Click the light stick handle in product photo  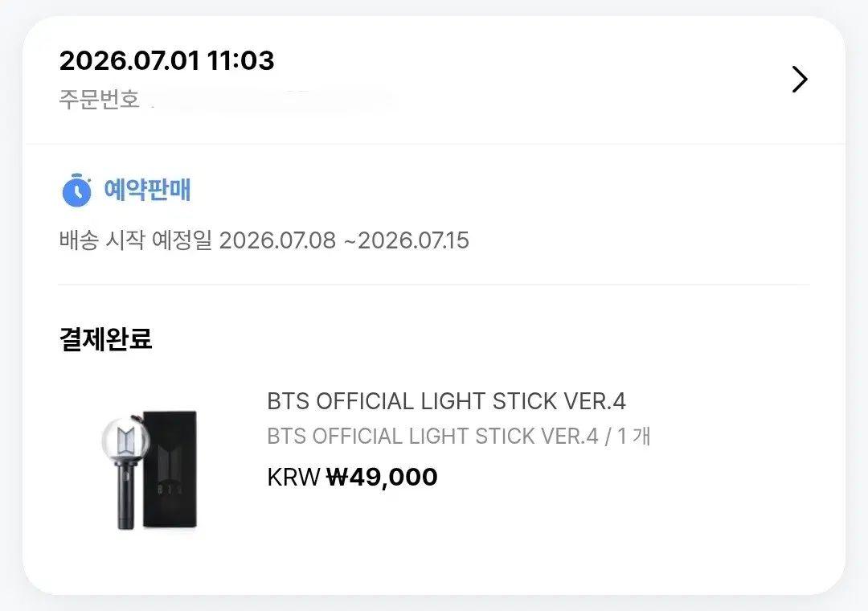(125, 496)
